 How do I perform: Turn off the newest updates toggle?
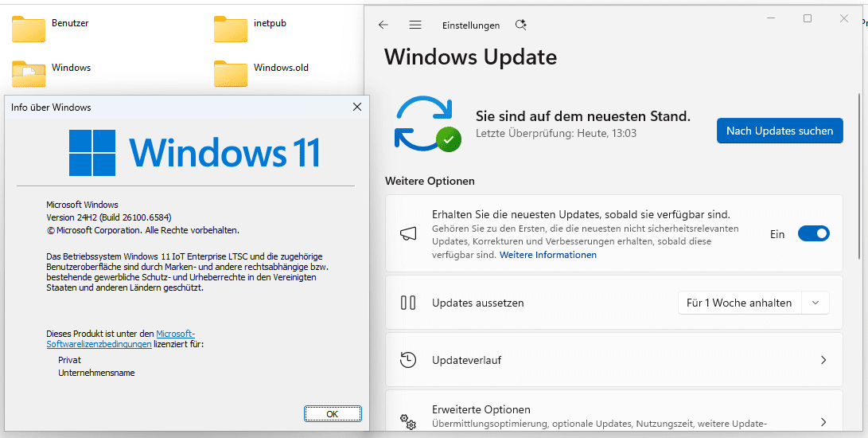tap(813, 234)
